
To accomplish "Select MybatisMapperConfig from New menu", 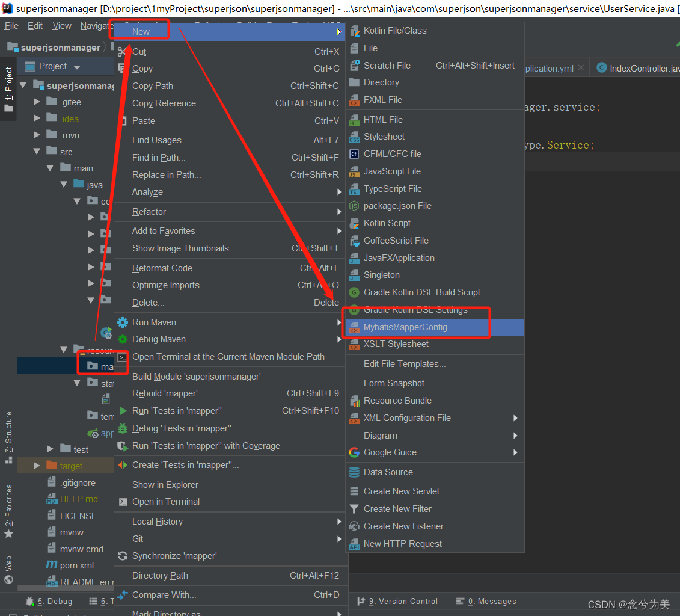I will (435, 327).
